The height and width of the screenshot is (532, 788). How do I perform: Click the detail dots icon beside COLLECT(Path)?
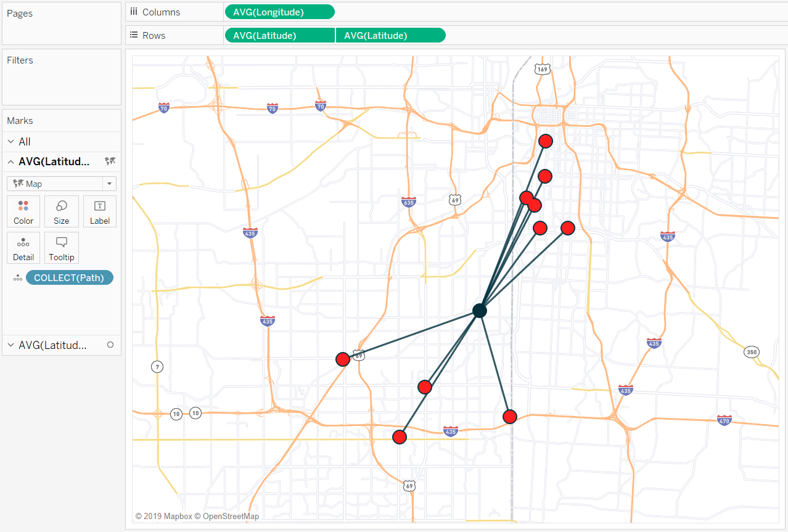coord(18,278)
